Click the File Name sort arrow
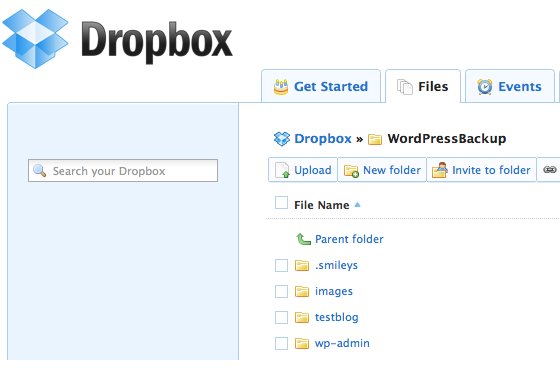560x368 pixels. coord(357,205)
